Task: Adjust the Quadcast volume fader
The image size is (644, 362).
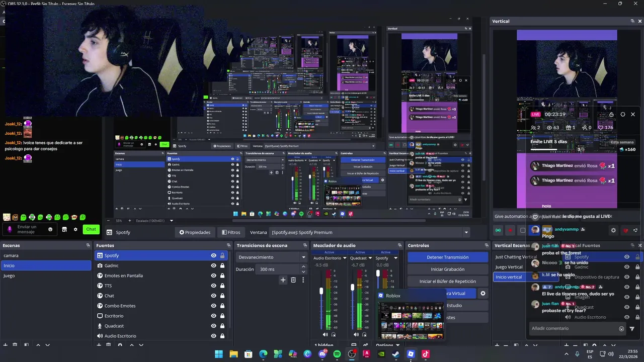Action: [x=352, y=287]
